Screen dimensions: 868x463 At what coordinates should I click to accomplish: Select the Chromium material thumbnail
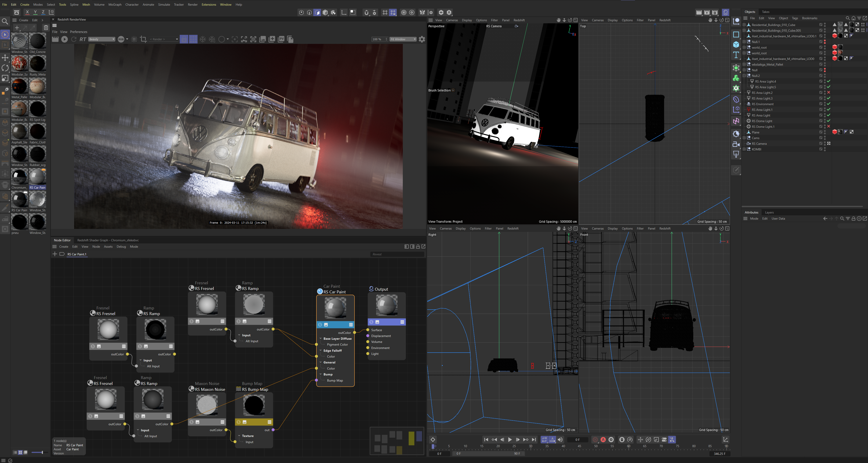19,176
